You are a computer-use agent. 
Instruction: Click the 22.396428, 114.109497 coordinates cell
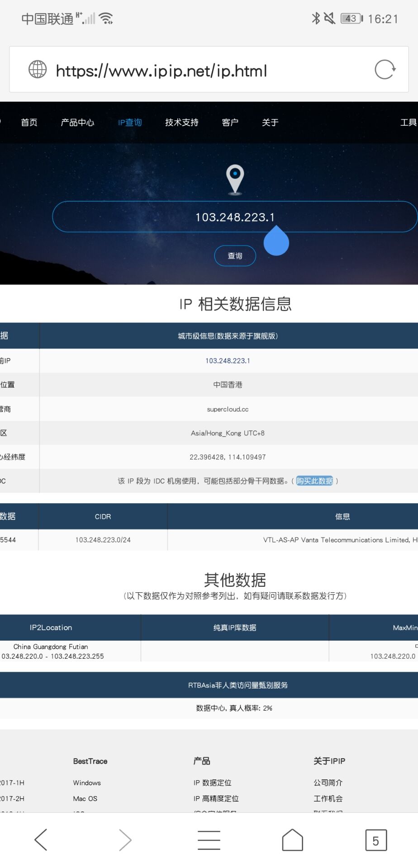(228, 457)
